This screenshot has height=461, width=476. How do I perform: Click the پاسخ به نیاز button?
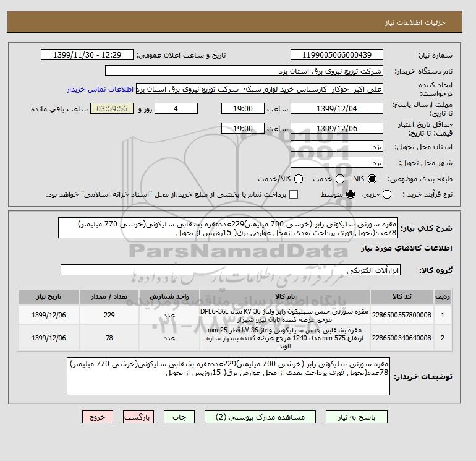[357, 417]
